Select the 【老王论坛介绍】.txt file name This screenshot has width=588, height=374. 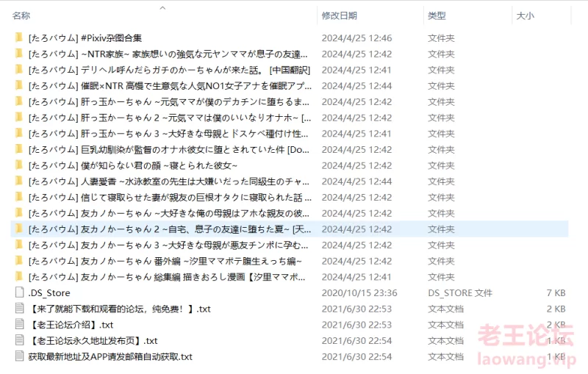click(x=71, y=325)
